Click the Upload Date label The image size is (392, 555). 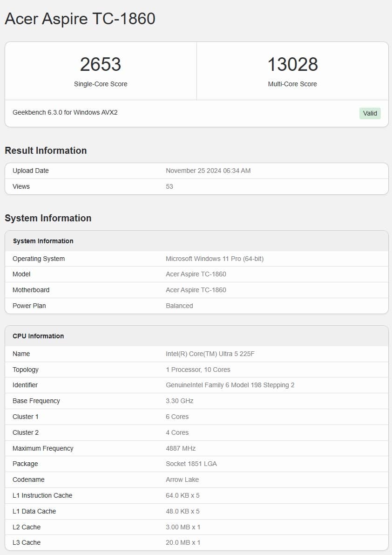[30, 171]
